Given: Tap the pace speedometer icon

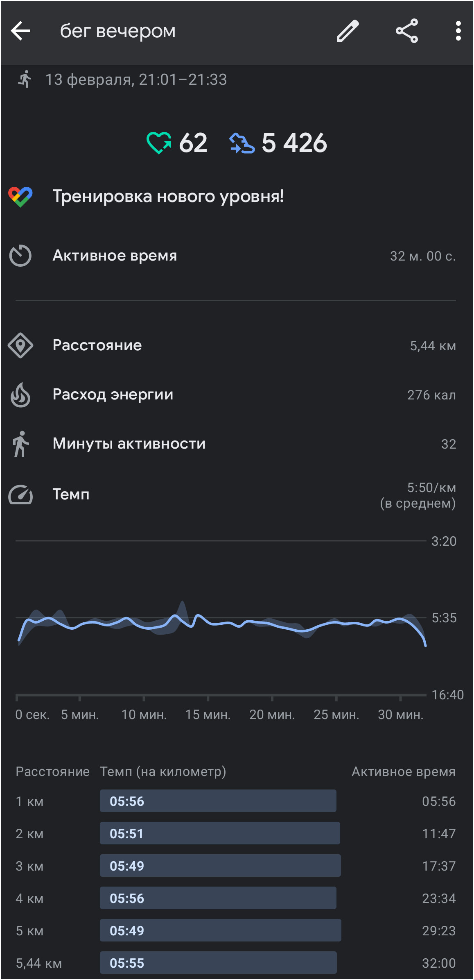Looking at the screenshot, I should [x=20, y=495].
